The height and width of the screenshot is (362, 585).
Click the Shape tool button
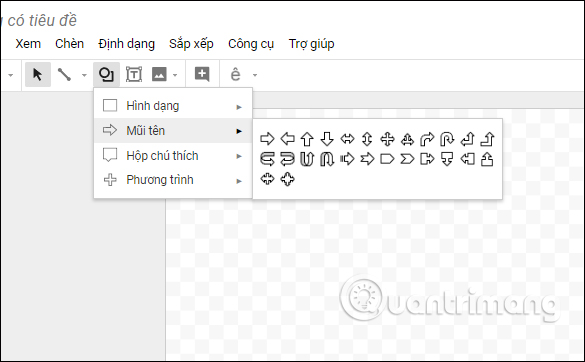106,75
